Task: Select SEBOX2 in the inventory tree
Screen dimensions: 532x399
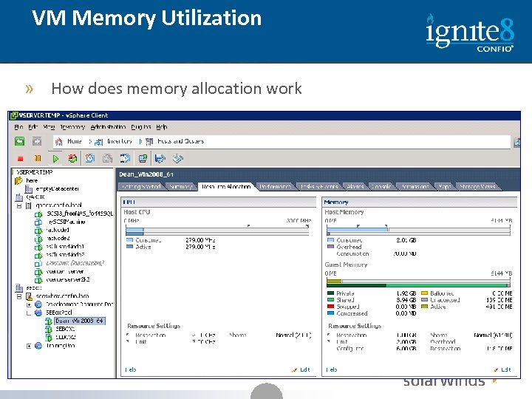Action: (x=66, y=337)
